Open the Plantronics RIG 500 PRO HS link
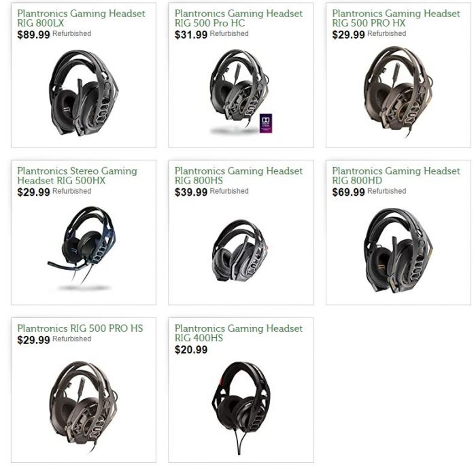The width and height of the screenshot is (476, 467). pos(80,328)
